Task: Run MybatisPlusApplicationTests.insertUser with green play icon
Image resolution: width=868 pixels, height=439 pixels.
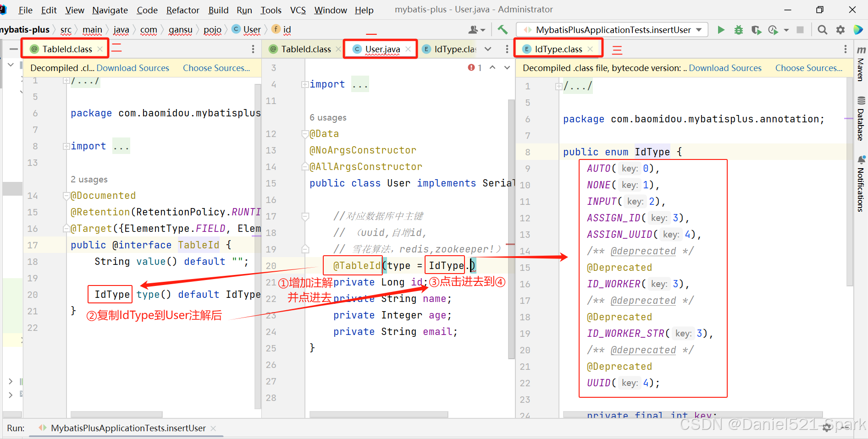Action: pyautogui.click(x=721, y=30)
